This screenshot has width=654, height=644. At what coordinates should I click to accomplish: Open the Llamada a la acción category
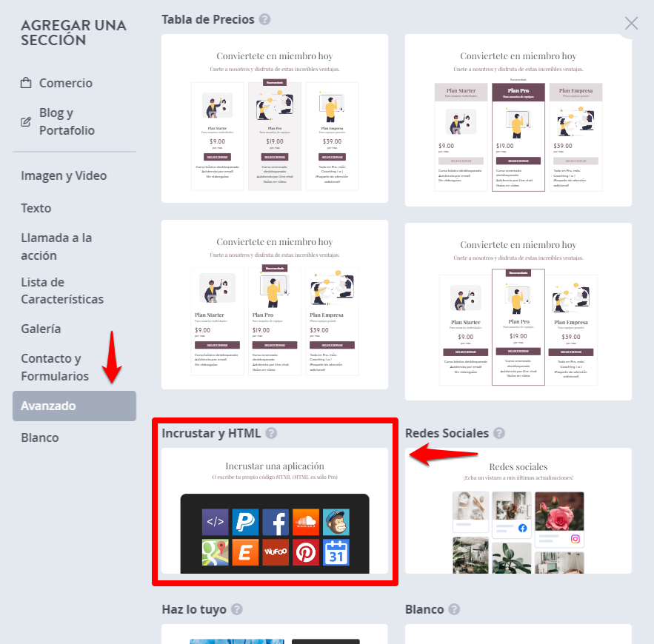point(56,246)
